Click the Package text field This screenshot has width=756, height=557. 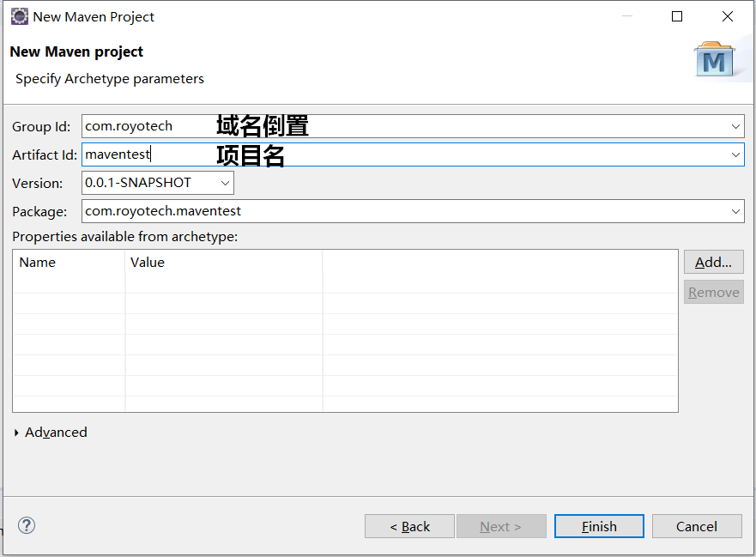[413, 211]
